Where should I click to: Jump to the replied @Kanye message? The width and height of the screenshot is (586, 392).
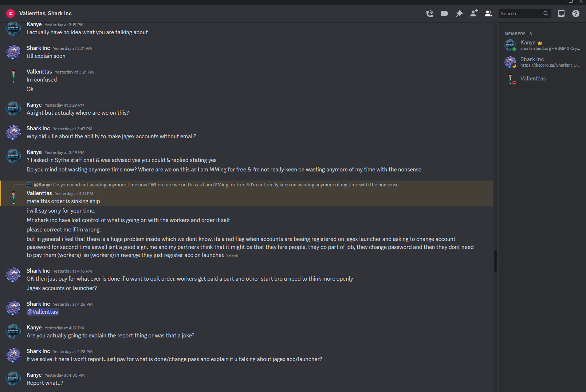216,185
